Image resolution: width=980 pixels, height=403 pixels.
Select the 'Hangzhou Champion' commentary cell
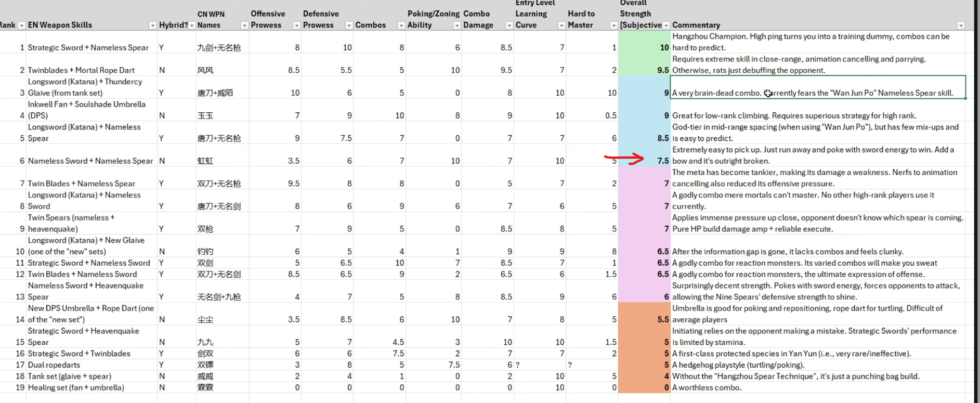click(818, 42)
